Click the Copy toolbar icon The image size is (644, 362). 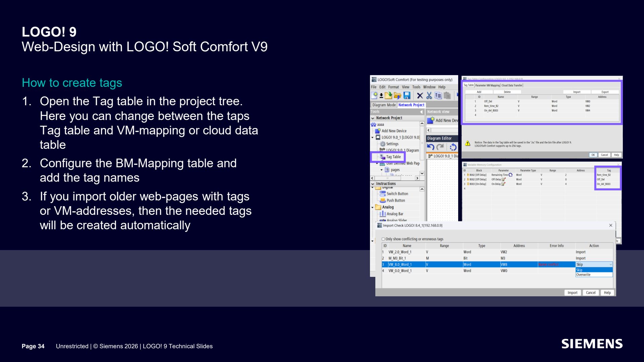[438, 96]
